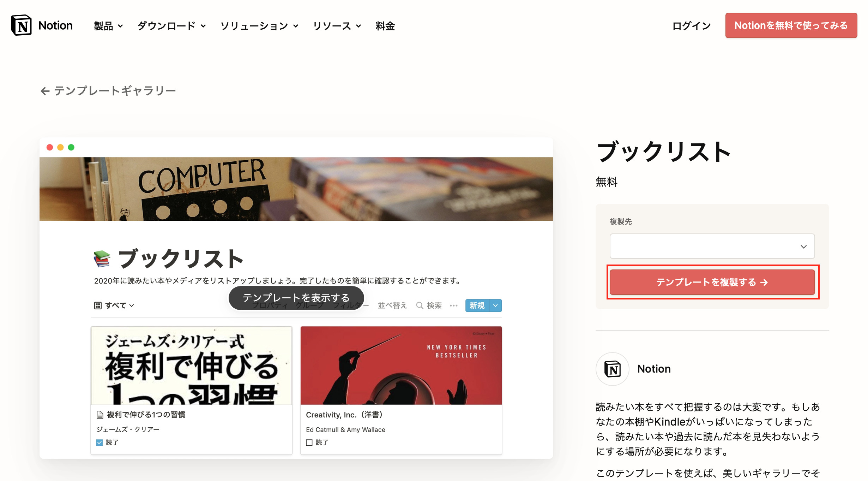Open the 料金 pricing page

coord(385,26)
